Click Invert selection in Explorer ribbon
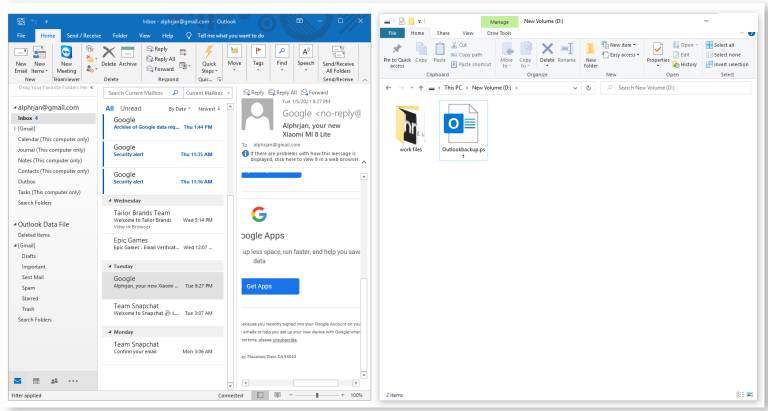The width and height of the screenshot is (768, 411). tap(727, 65)
